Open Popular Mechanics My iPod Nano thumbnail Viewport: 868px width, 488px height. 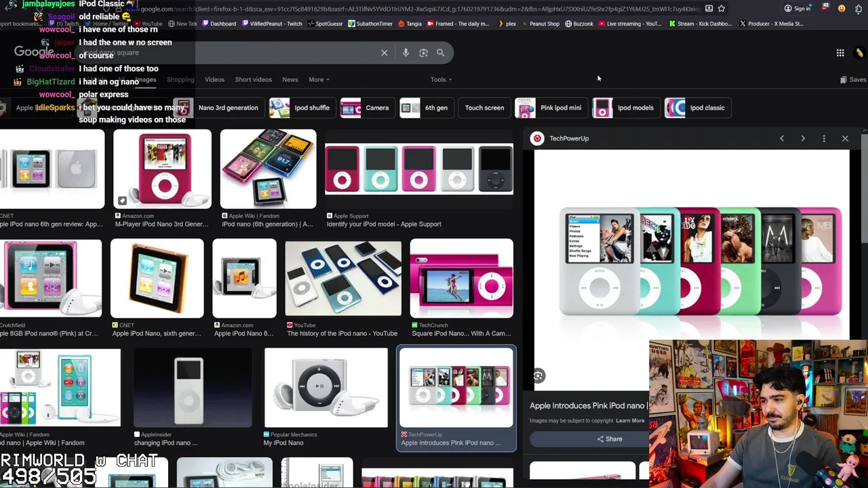[325, 388]
